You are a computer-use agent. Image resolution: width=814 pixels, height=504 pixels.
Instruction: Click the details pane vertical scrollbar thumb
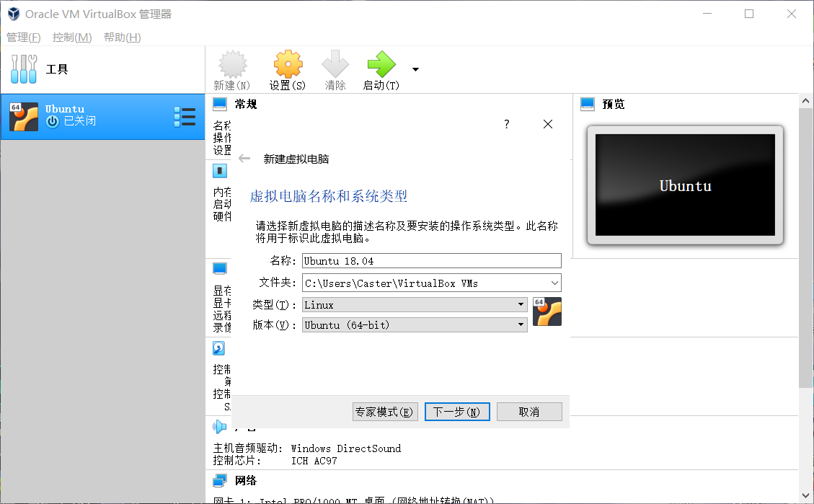(805, 248)
